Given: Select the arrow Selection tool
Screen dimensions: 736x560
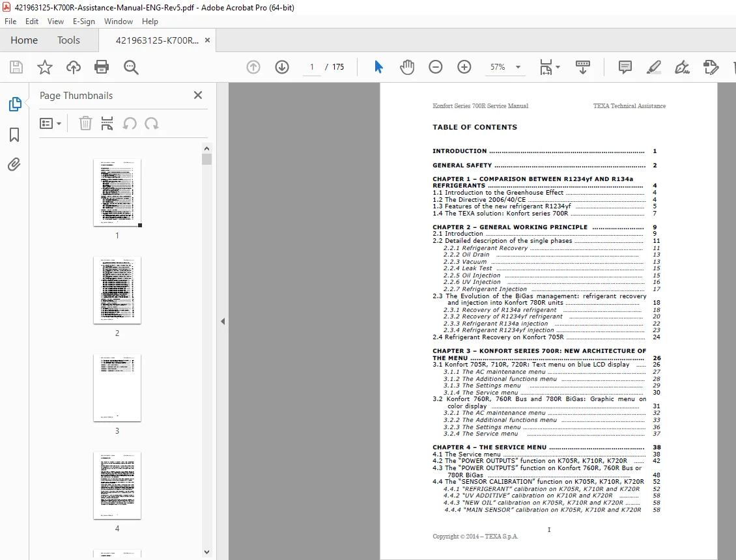Looking at the screenshot, I should [379, 67].
